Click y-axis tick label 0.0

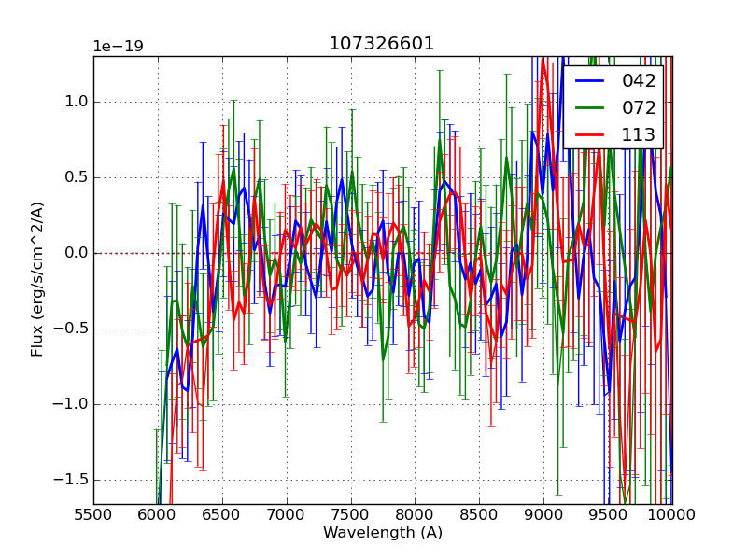74,253
